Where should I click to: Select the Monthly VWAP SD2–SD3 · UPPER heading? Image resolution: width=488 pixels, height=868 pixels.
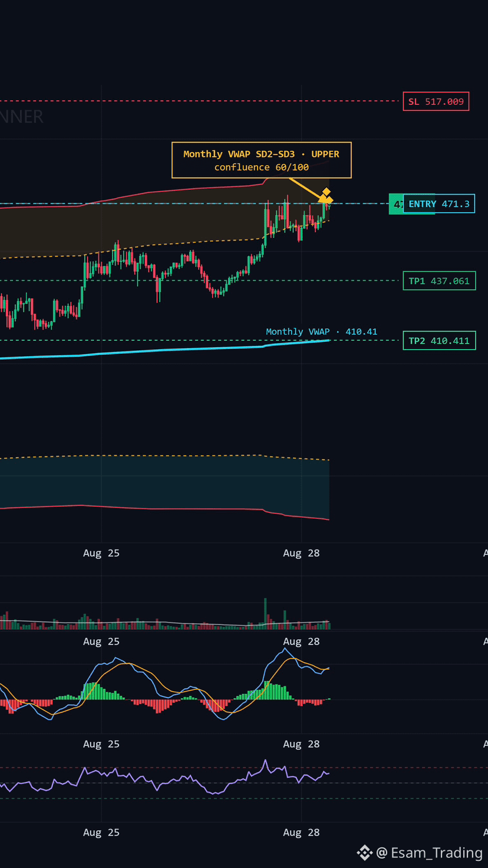pos(261,154)
